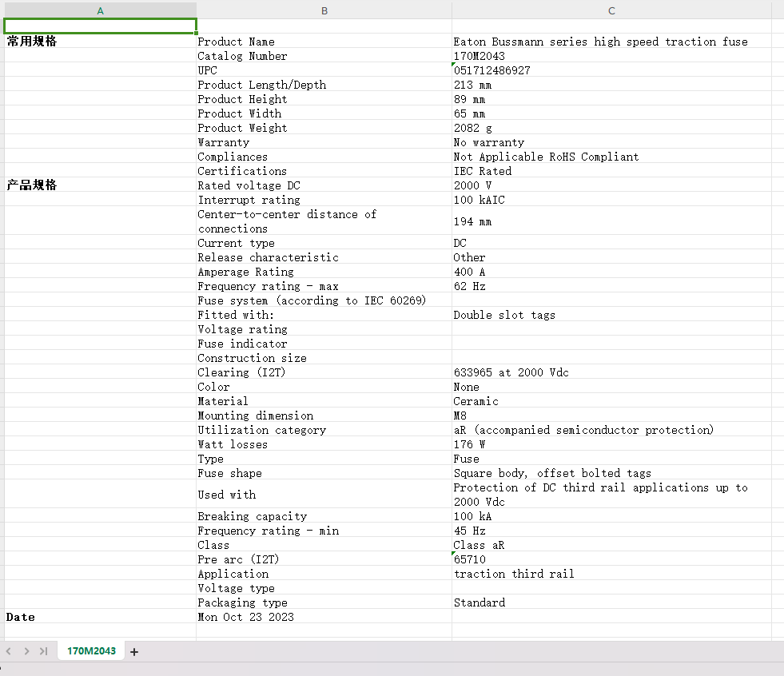The image size is (784, 676).
Task: Go to previous sheet tab arrow
Action: 9,651
